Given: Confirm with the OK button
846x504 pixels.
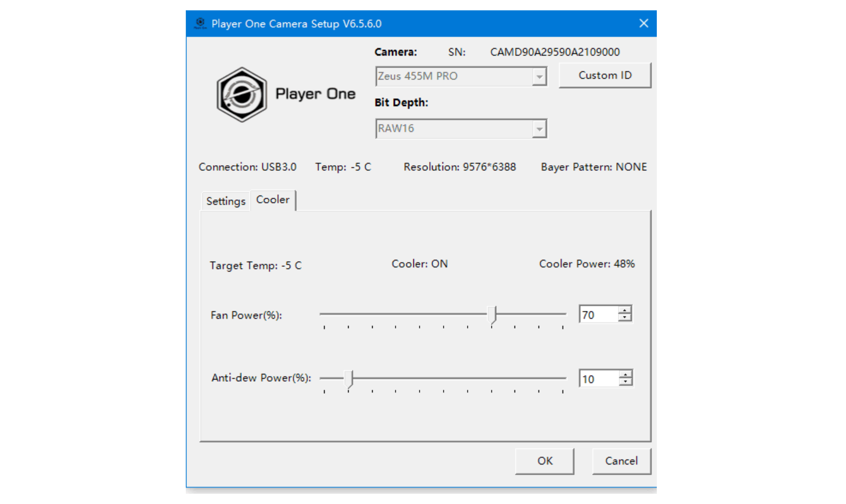Looking at the screenshot, I should point(545,461).
